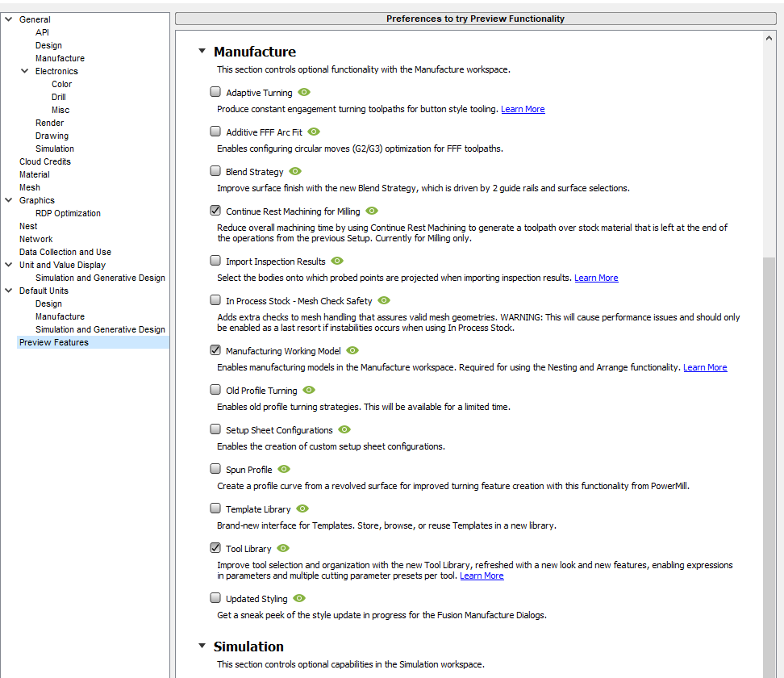Viewport: 784px width, 678px height.
Task: Select API under General in tree
Action: [x=42, y=32]
